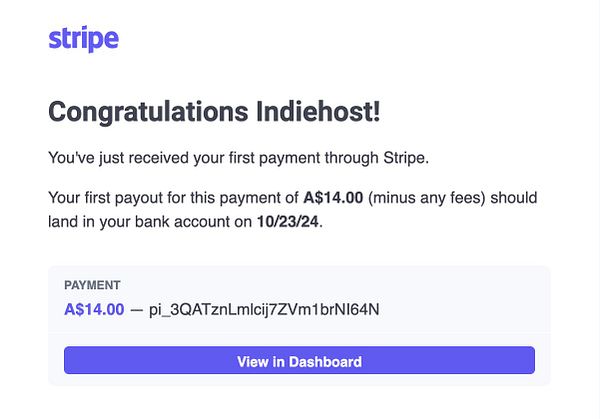Click the View in Dashboard button
600x419 pixels.
click(x=299, y=361)
